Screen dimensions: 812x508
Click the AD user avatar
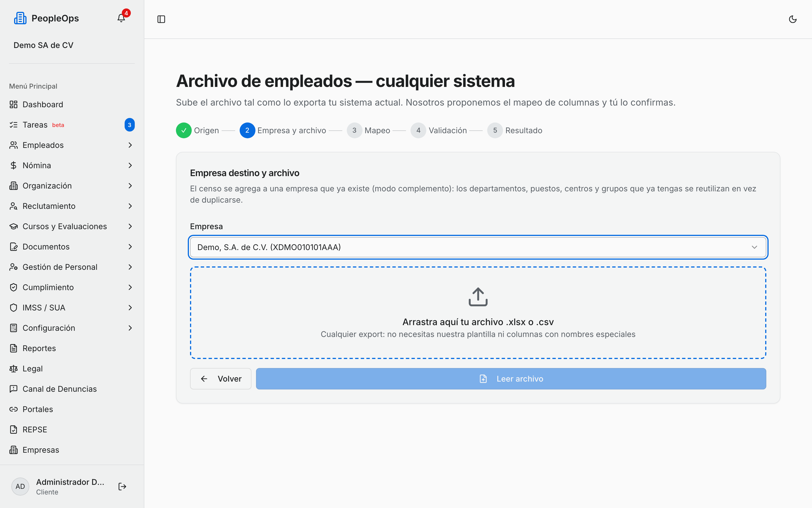[20, 487]
